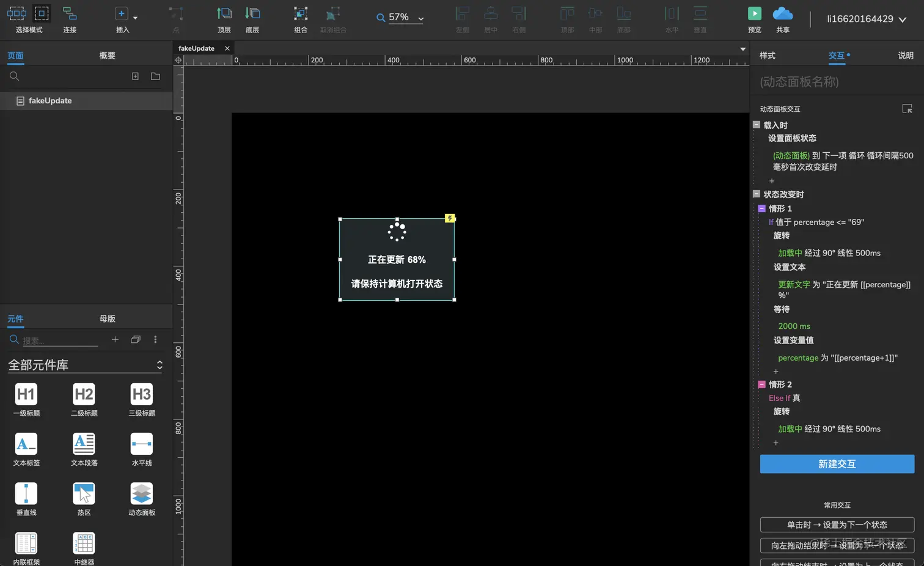
Task: Open the 说明 notes tab
Action: point(906,56)
